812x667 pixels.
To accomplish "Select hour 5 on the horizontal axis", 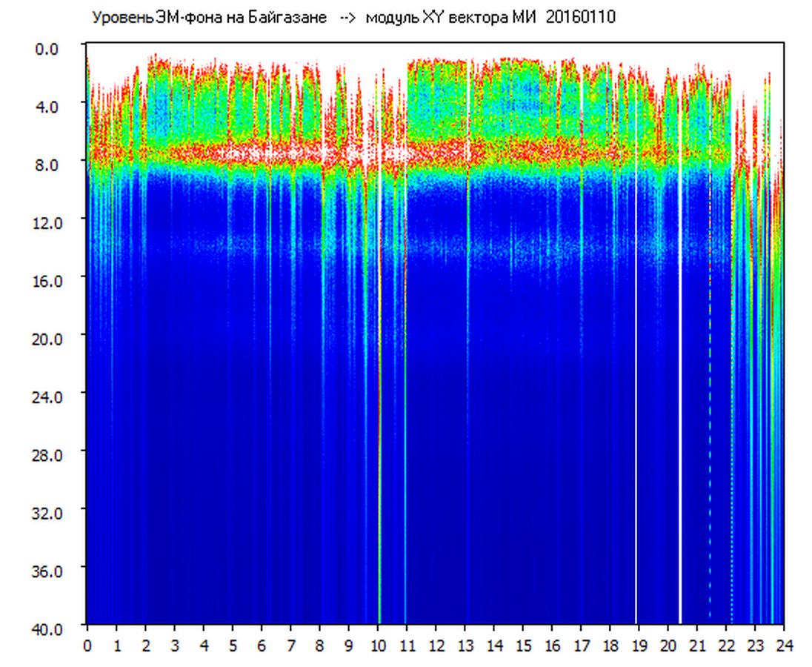I will (233, 646).
